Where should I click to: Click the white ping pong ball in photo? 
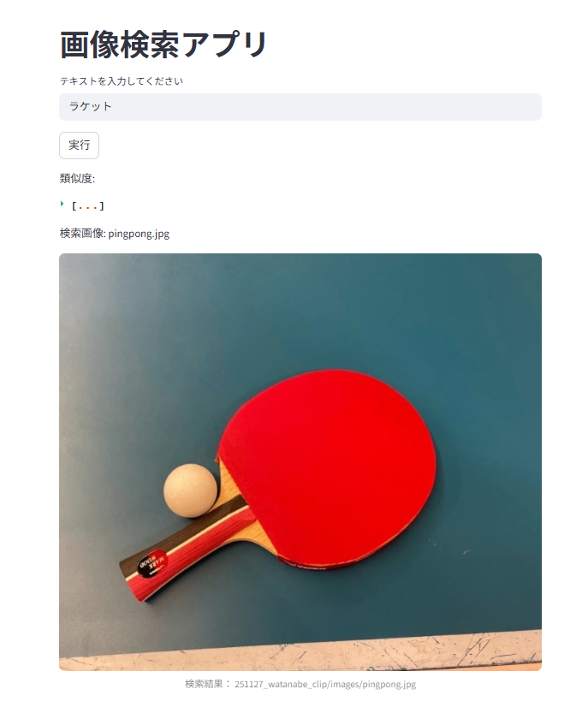(190, 490)
